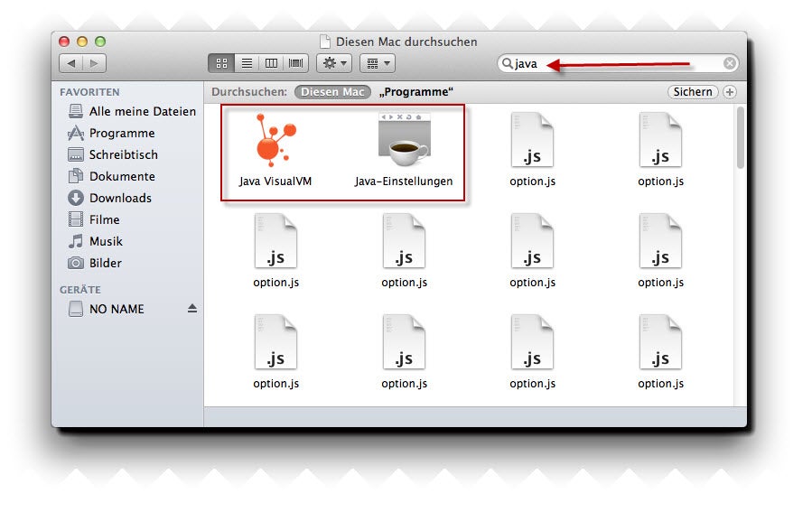The image size is (812, 512).
Task: Select Diesen Mac search scope
Action: 332,92
